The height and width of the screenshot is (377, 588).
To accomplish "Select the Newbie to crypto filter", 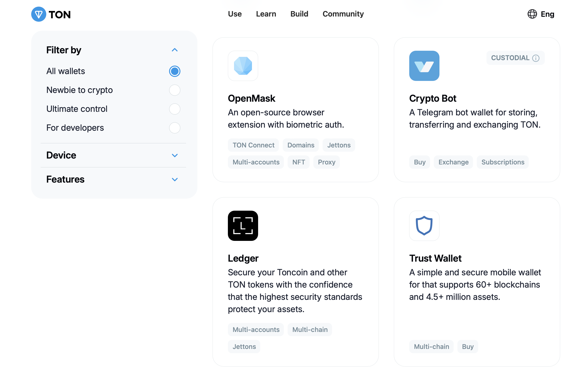I will [175, 90].
